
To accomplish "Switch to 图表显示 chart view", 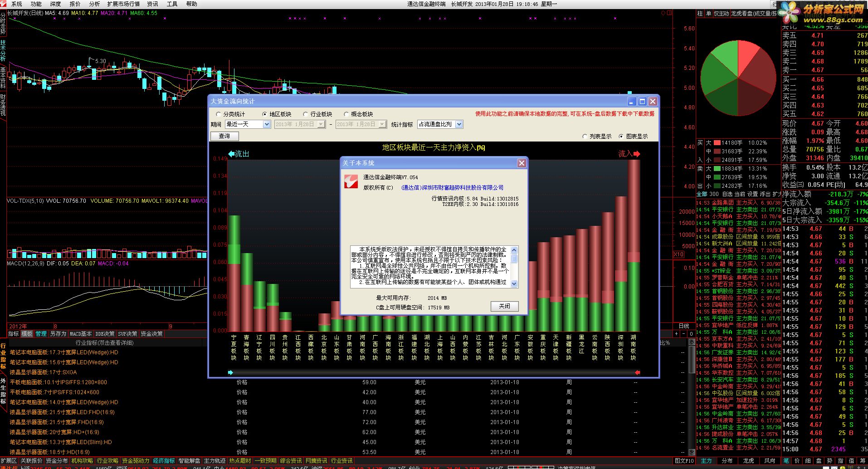I will coord(633,137).
